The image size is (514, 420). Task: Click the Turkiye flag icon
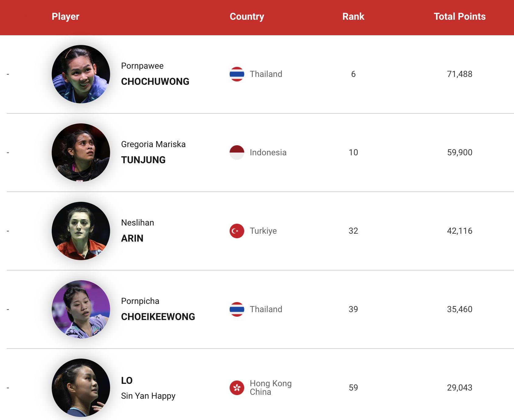(237, 231)
